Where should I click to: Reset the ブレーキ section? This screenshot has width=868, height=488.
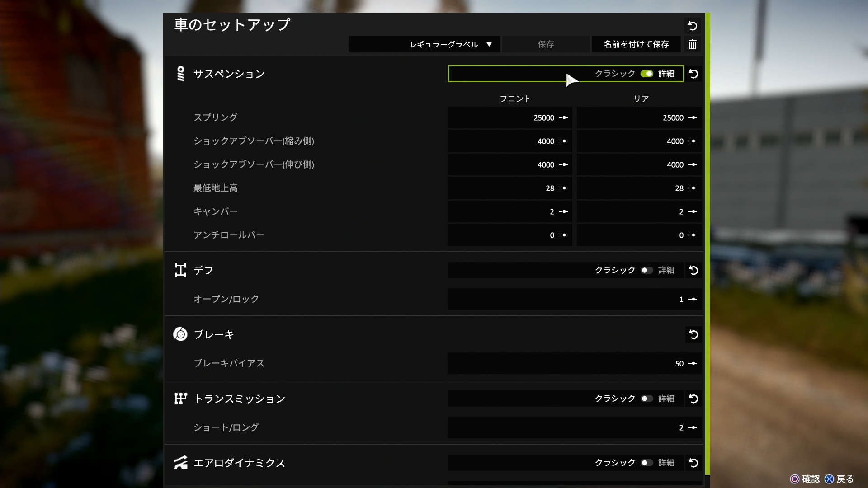(693, 334)
